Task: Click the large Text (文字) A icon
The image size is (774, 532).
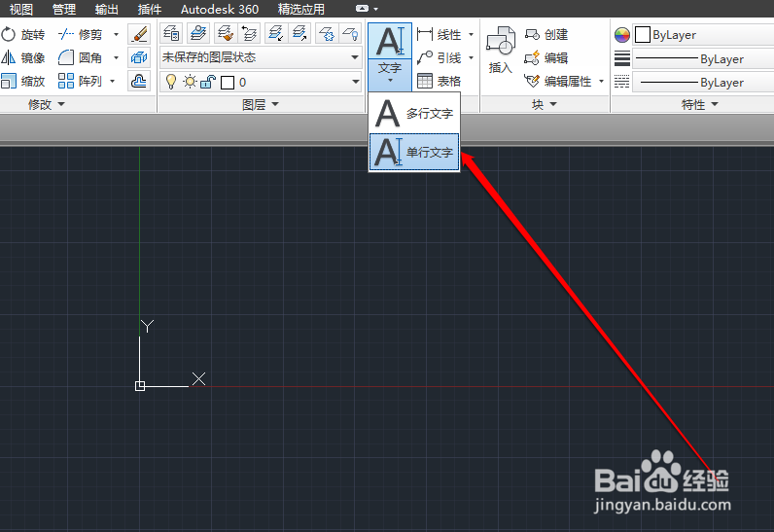Action: [390, 41]
